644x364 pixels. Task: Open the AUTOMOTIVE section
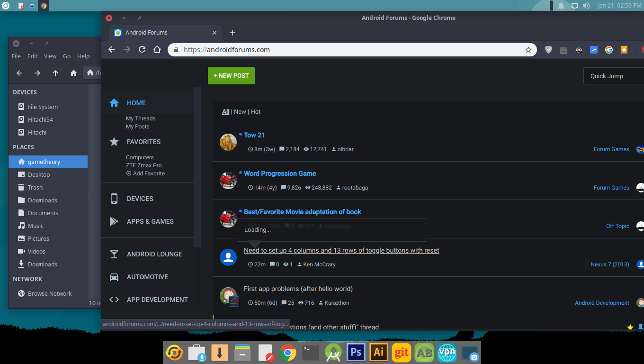click(x=148, y=277)
